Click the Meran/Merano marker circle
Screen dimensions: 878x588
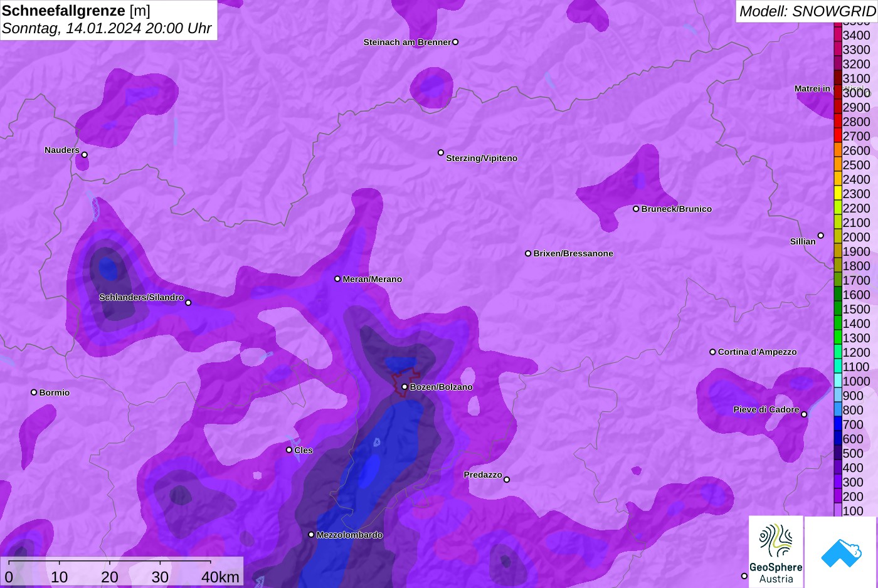pos(337,279)
